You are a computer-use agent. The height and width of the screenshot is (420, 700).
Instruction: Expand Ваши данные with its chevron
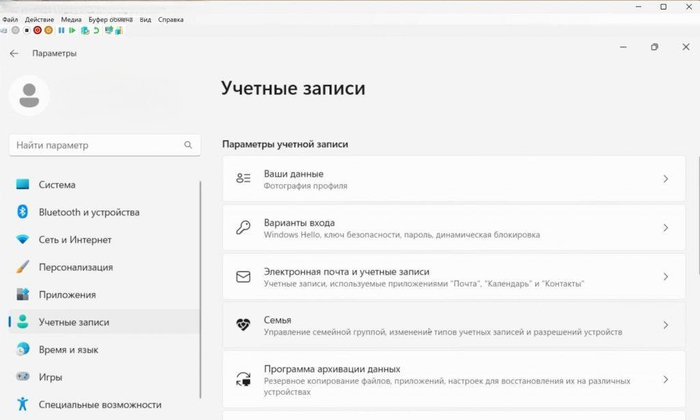[x=665, y=178]
